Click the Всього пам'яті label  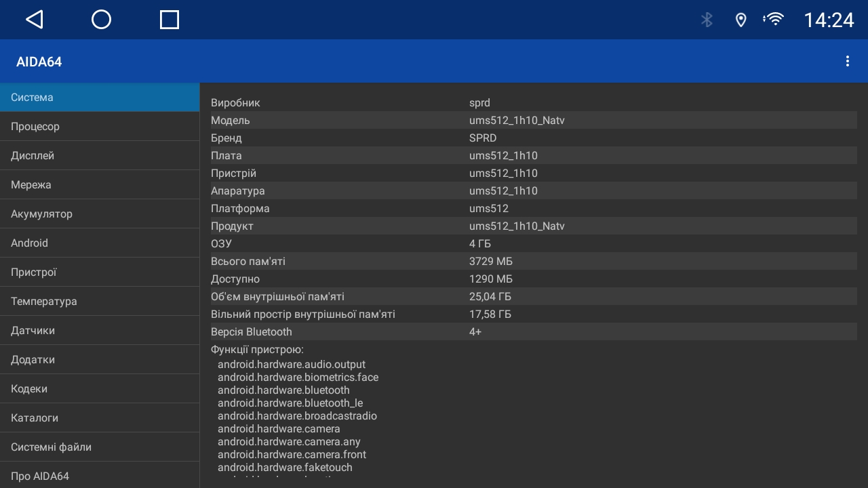[248, 262]
